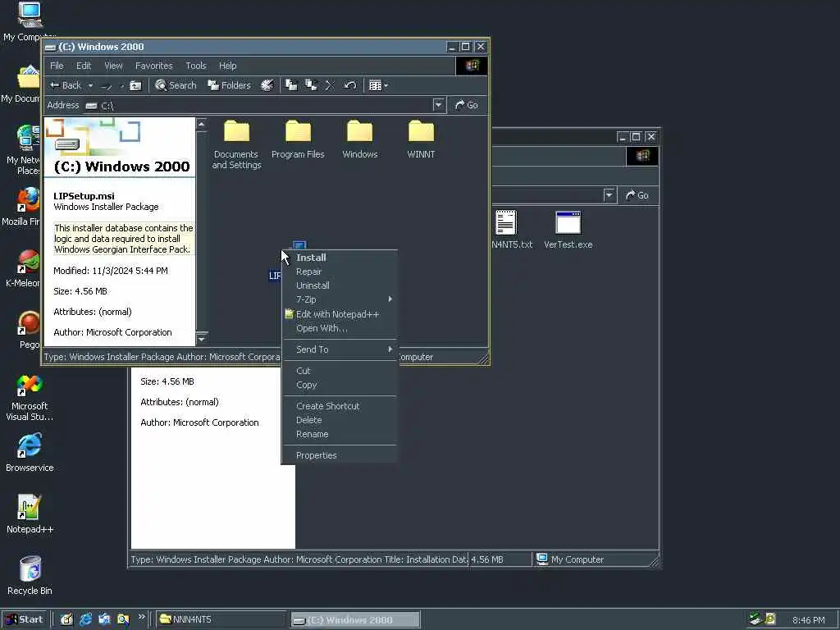This screenshot has width=840, height=630.
Task: Click the Start button
Action: click(24, 619)
